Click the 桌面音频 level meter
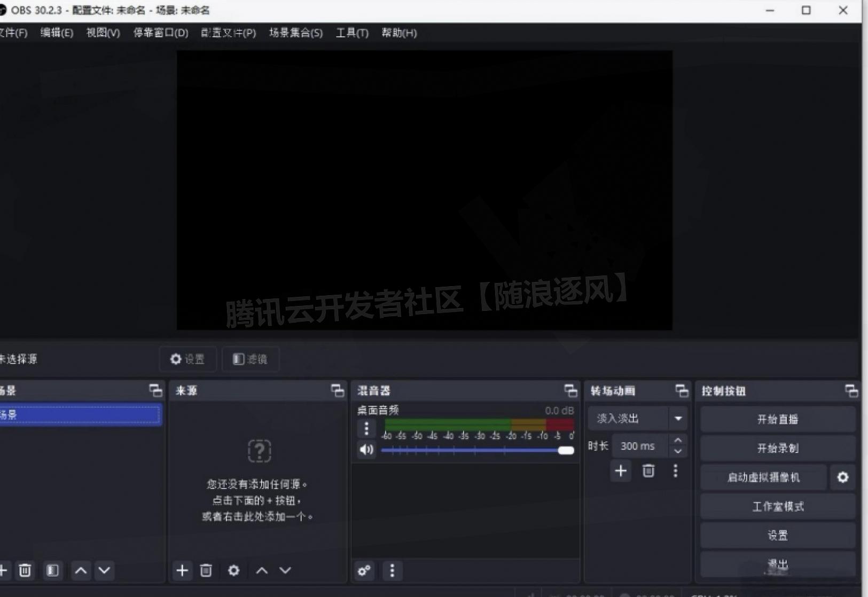Viewport: 868px width, 597px height. pyautogui.click(x=479, y=425)
